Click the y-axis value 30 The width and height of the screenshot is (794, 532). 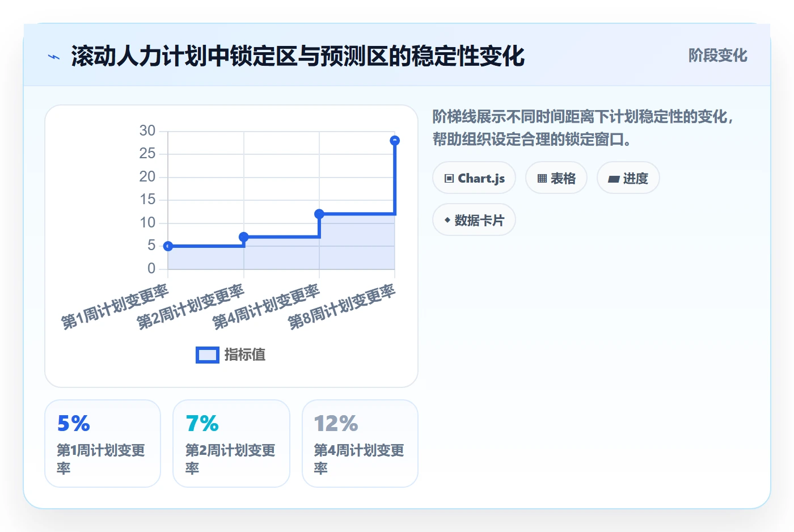pyautogui.click(x=147, y=131)
